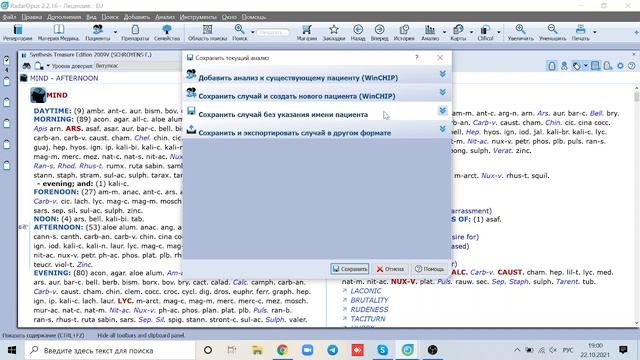Click the Уровни доверия confidence level field

137,66
